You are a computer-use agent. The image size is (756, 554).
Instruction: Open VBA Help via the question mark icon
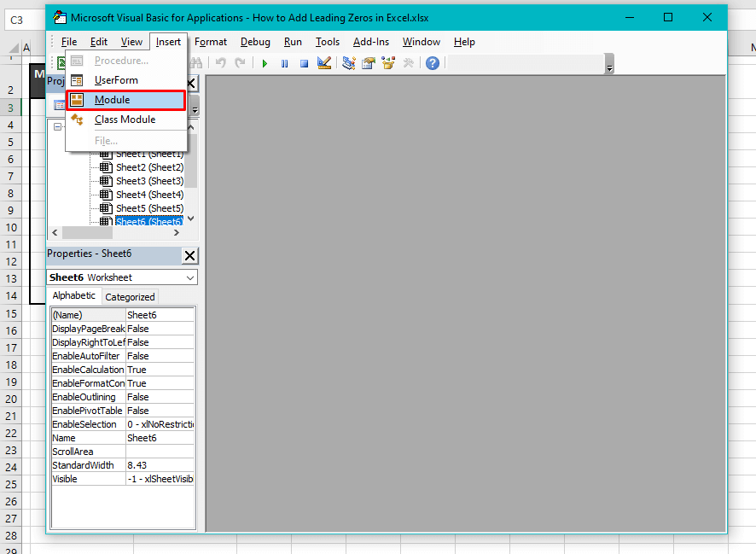[432, 62]
